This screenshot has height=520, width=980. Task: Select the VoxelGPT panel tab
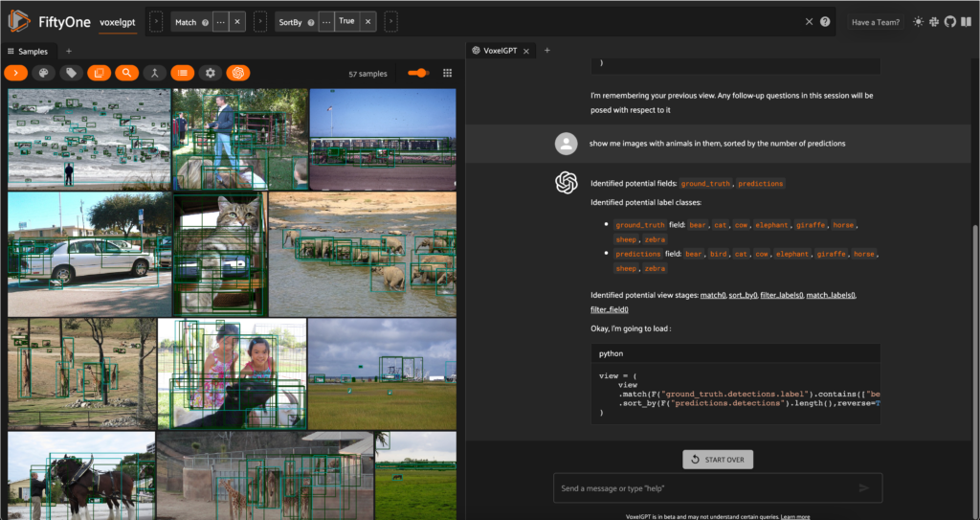501,51
